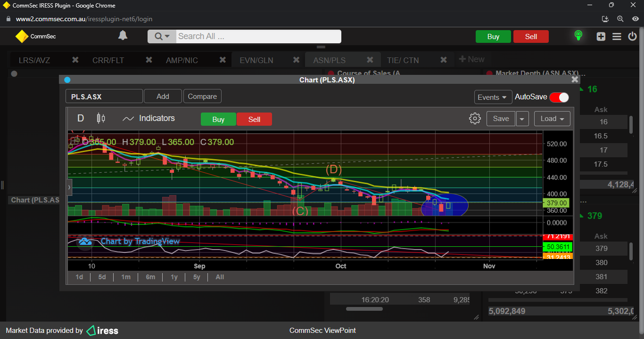
Task: Click the add widget plus icon
Action: click(601, 36)
